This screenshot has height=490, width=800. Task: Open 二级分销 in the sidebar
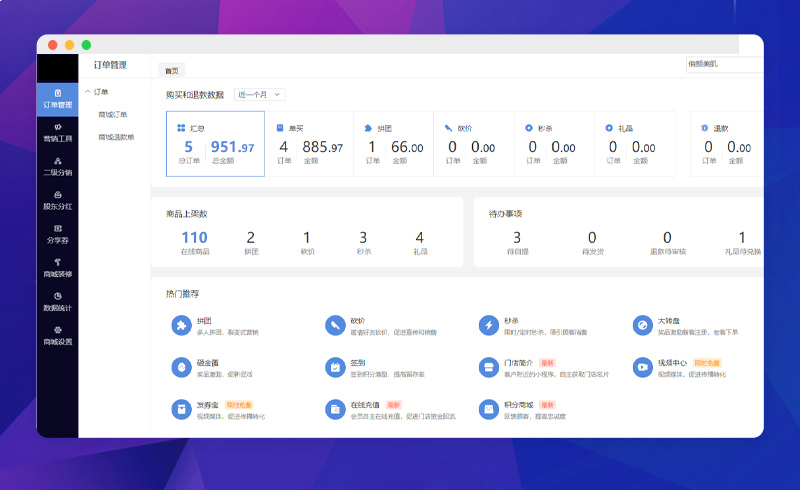tap(57, 166)
